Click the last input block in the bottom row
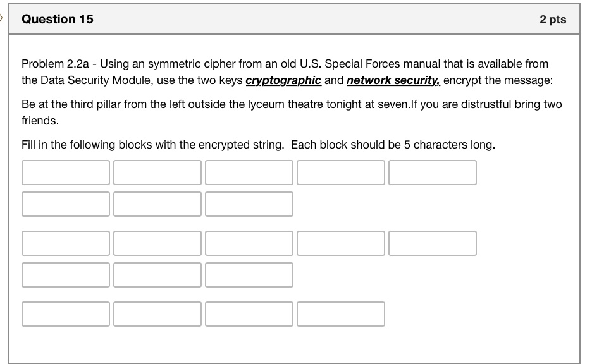Viewport: 592px width, 364px height. [x=341, y=314]
